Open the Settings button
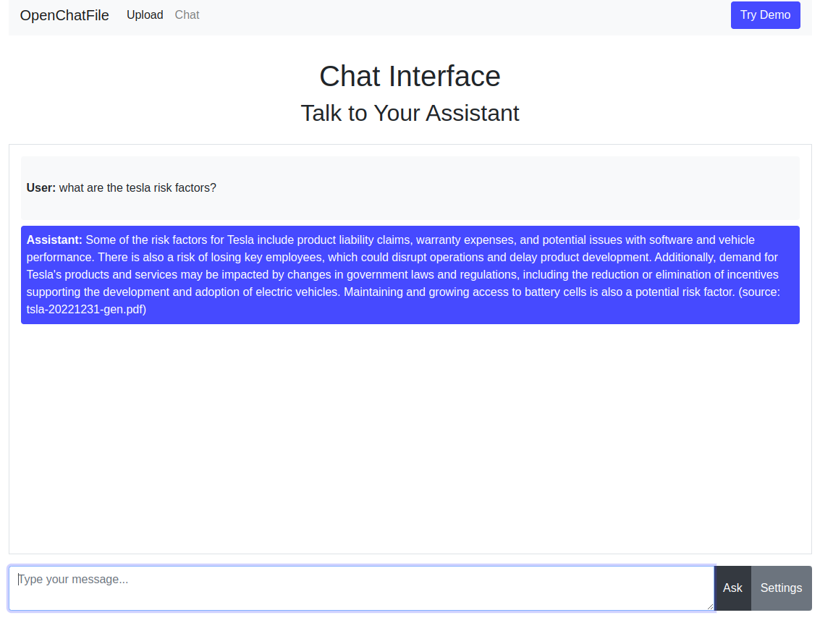820x644 pixels. pos(781,588)
